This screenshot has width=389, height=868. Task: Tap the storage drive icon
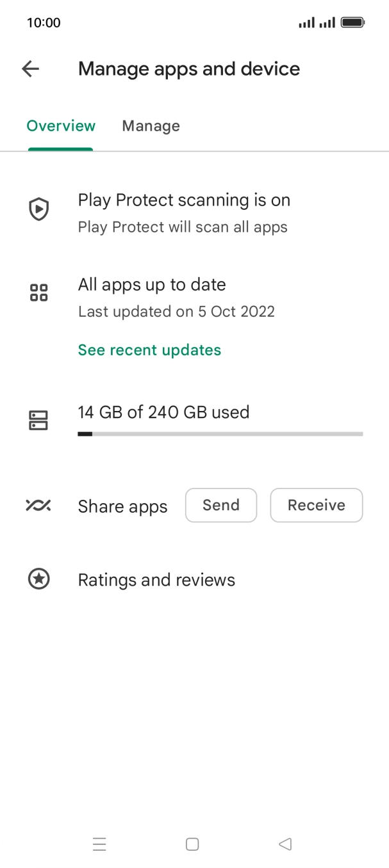point(39,421)
